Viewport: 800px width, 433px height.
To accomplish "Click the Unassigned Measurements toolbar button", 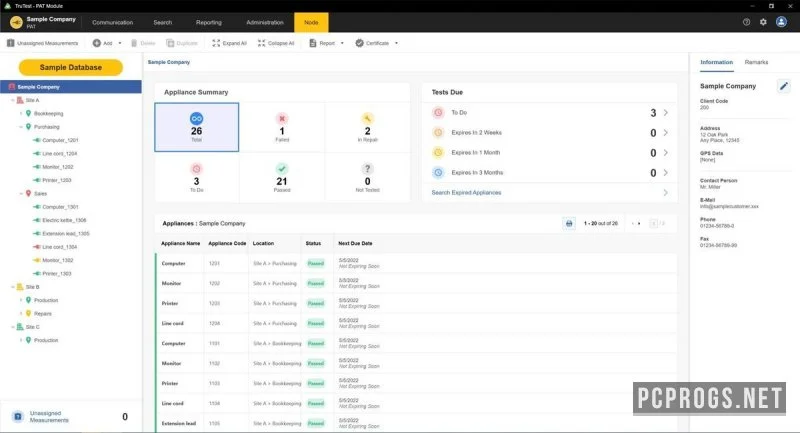I will [43, 43].
